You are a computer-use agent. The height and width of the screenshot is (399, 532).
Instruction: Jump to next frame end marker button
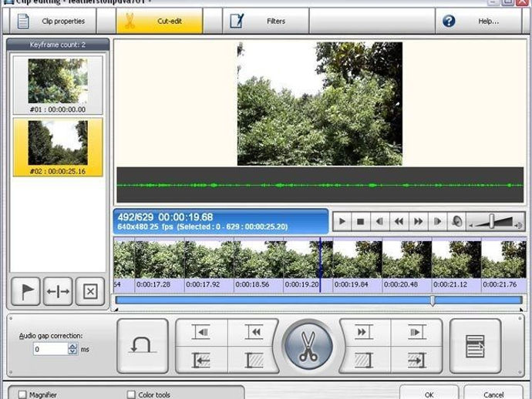(416, 332)
